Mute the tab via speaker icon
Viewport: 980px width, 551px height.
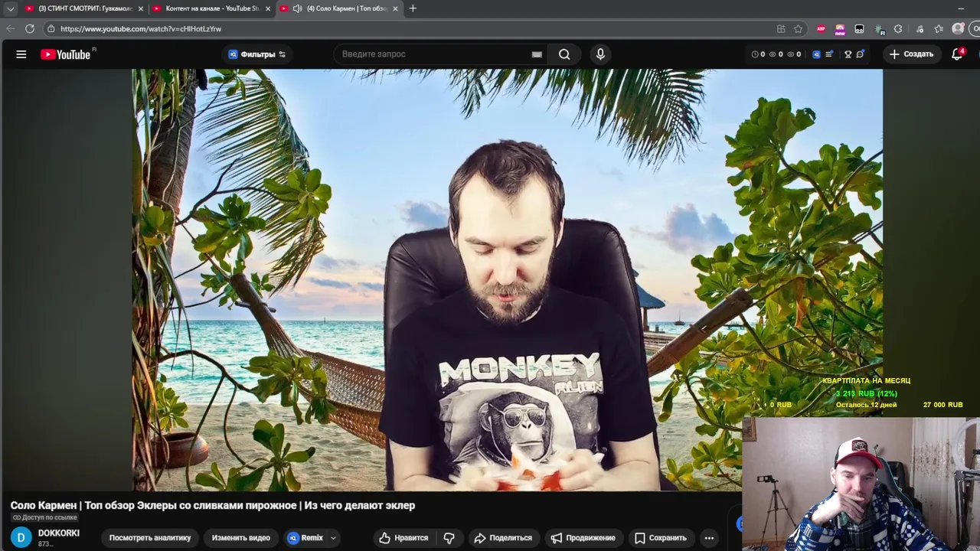[296, 8]
